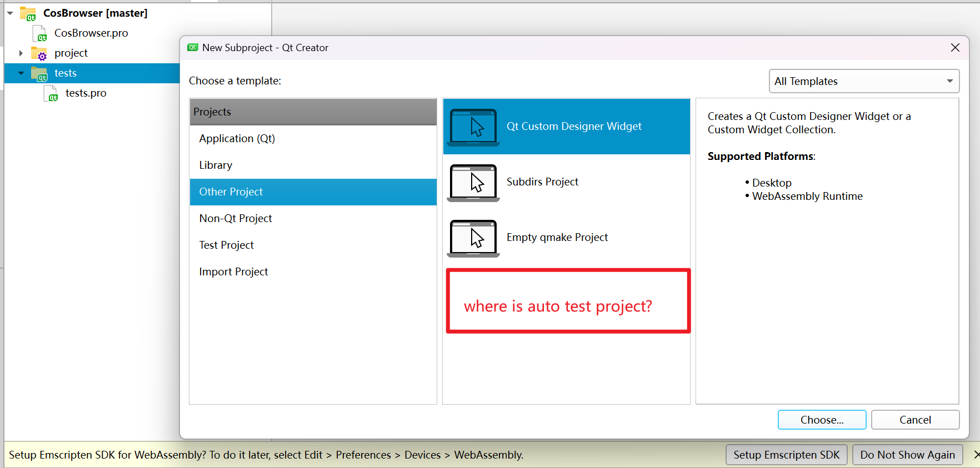Click the CosBrowser project folder icon
980x468 pixels.
28,13
